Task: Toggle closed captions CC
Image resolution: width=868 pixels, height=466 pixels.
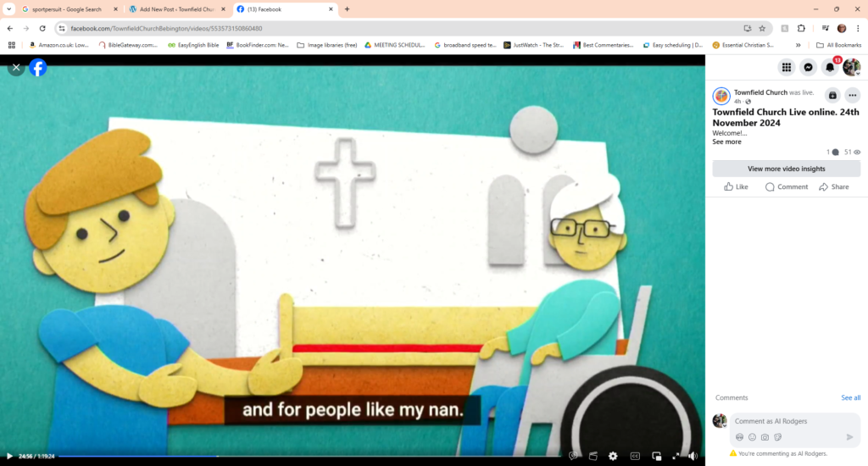Action: tap(635, 456)
